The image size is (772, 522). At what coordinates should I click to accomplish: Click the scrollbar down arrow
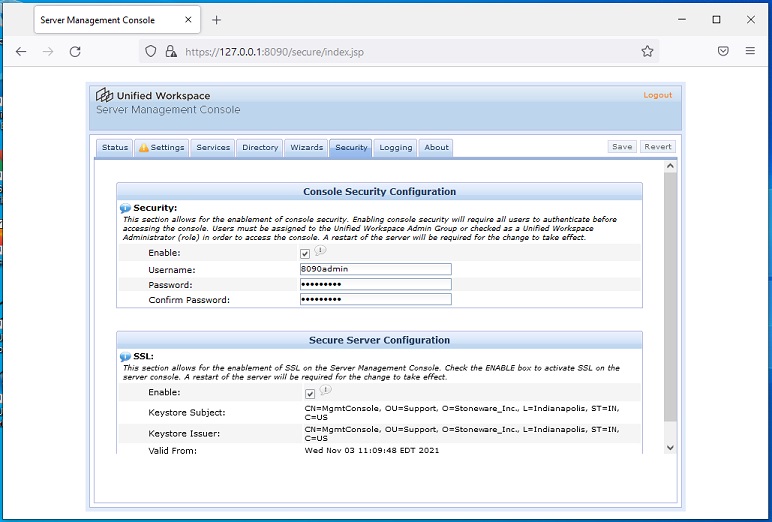[670, 448]
